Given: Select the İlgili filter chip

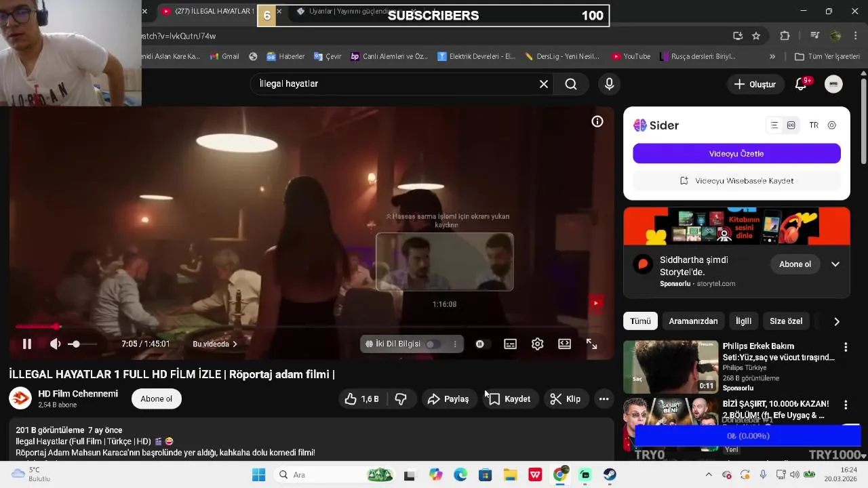Looking at the screenshot, I should (743, 321).
